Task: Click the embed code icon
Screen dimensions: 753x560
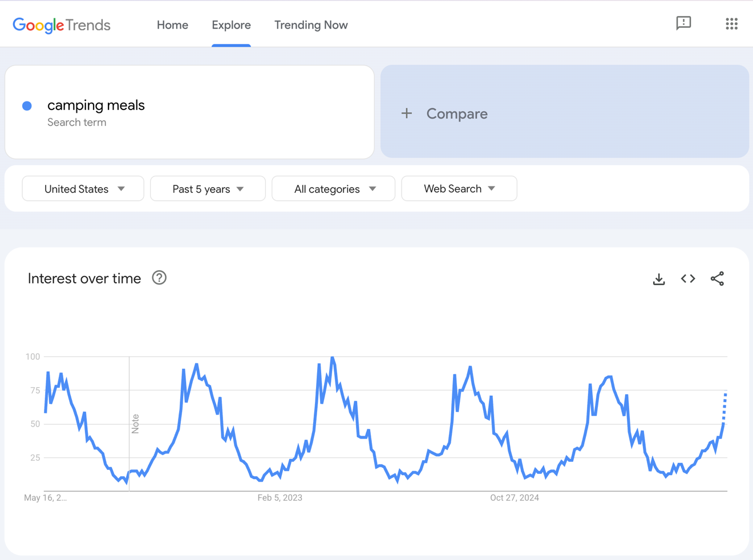Action: pyautogui.click(x=688, y=279)
